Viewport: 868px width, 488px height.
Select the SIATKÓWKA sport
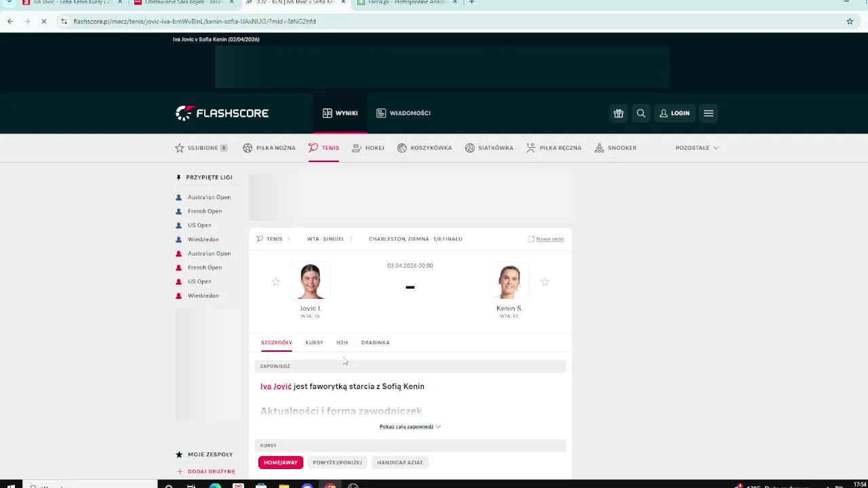click(x=489, y=148)
